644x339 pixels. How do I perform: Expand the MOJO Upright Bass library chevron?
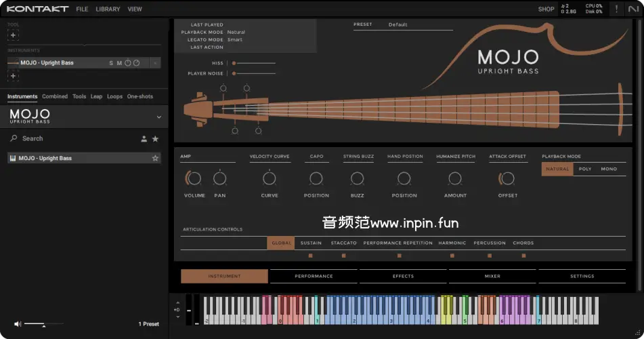158,117
